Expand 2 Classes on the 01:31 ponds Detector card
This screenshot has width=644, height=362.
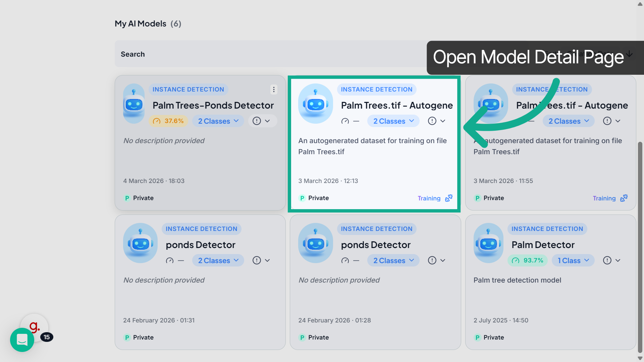[x=218, y=260]
